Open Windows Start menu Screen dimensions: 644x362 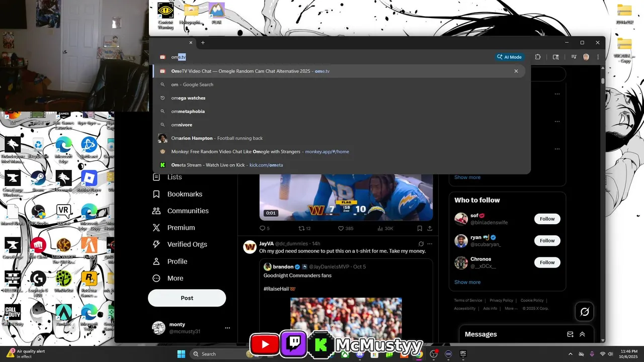click(181, 354)
